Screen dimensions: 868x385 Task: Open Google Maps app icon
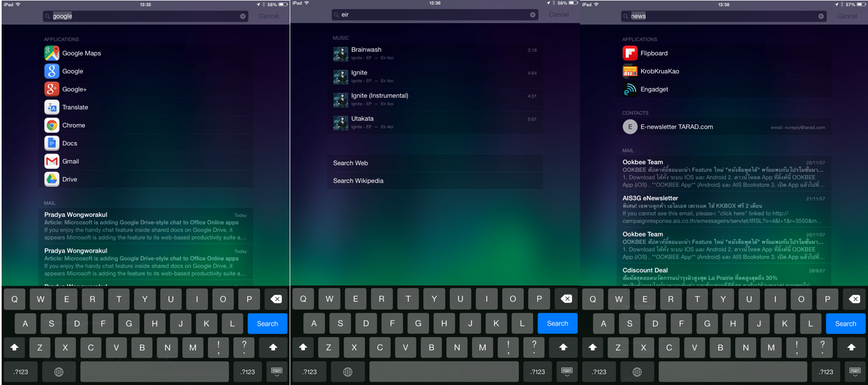[52, 53]
